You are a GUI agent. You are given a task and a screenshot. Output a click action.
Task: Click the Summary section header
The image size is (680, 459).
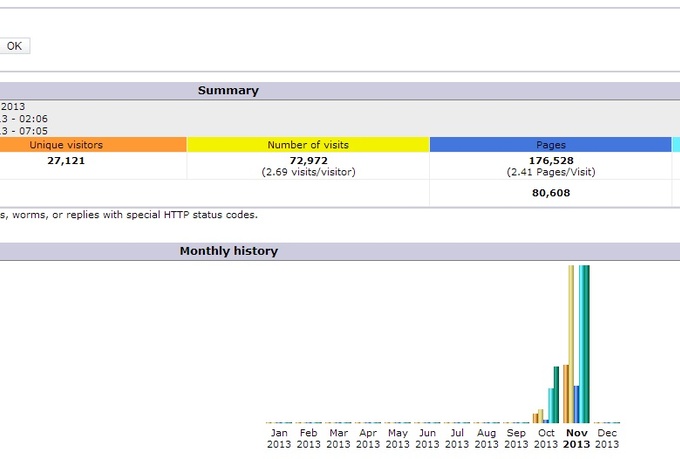pos(228,90)
